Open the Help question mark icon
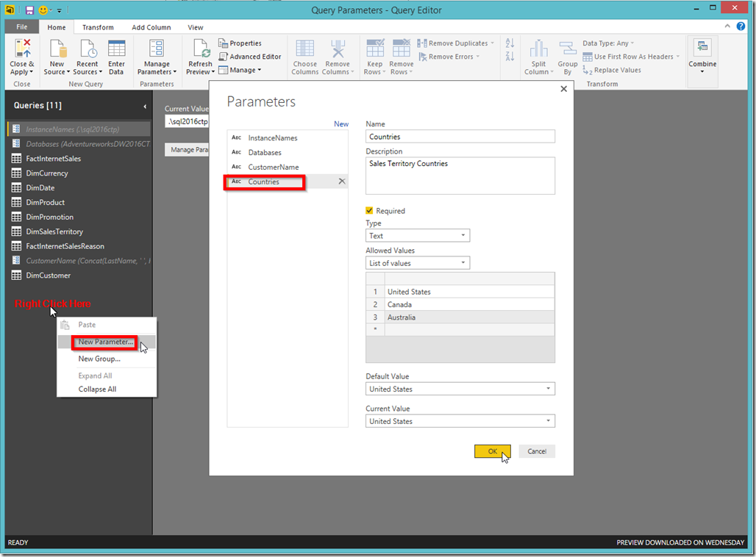Screen dimensions: 756x557 (x=741, y=26)
